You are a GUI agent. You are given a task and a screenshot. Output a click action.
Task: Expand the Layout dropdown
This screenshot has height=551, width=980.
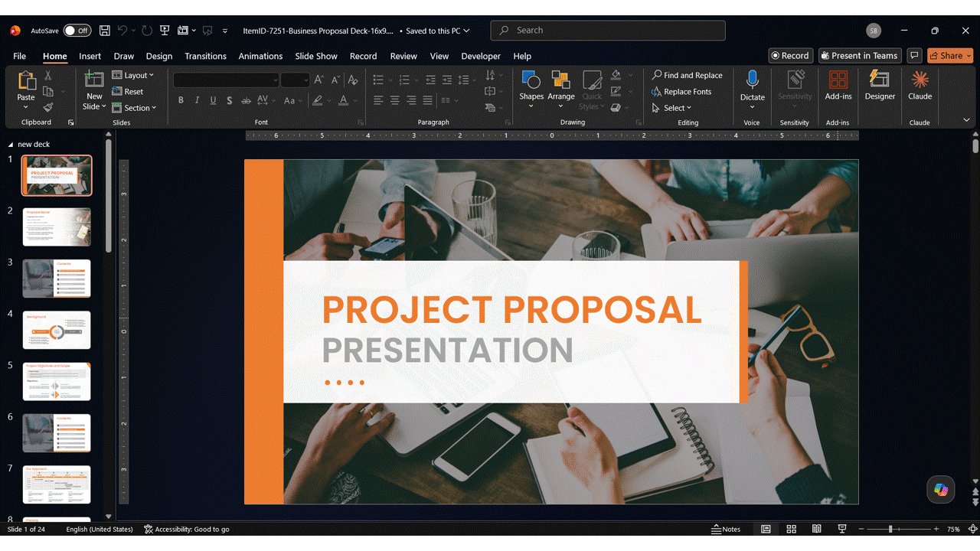(x=133, y=75)
